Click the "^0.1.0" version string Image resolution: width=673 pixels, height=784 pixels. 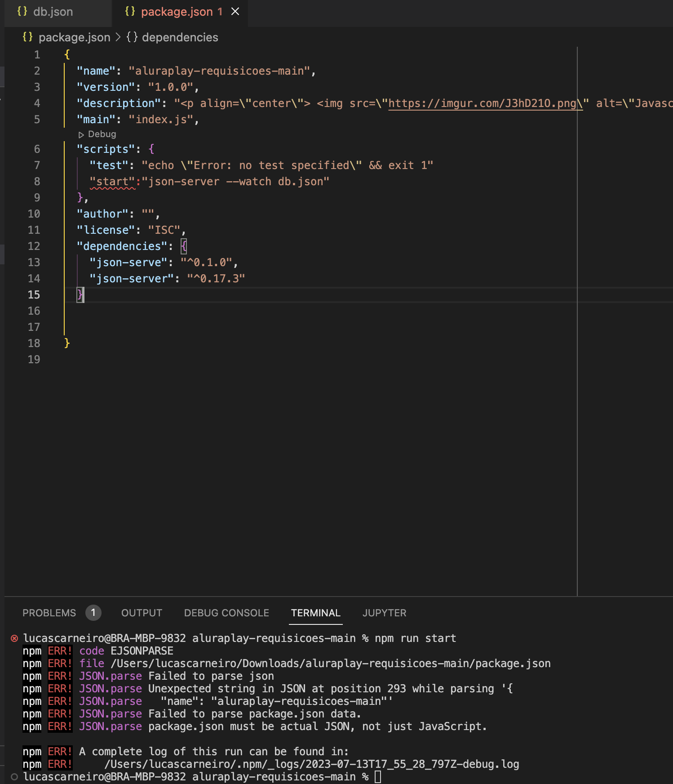[207, 263]
